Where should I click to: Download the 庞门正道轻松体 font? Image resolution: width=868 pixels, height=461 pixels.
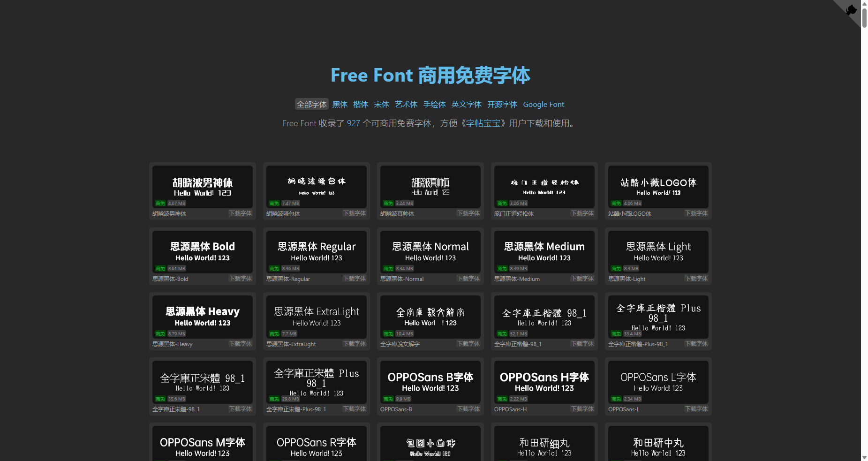[582, 213]
